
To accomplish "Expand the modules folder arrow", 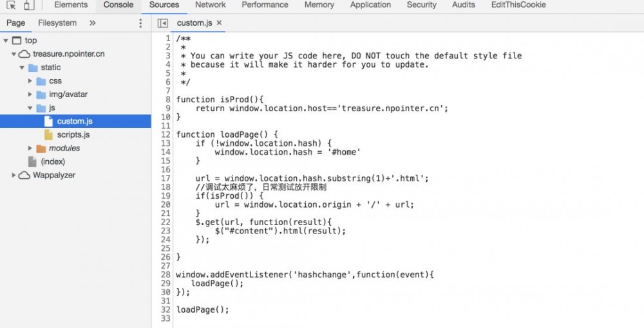I will tap(30, 148).
